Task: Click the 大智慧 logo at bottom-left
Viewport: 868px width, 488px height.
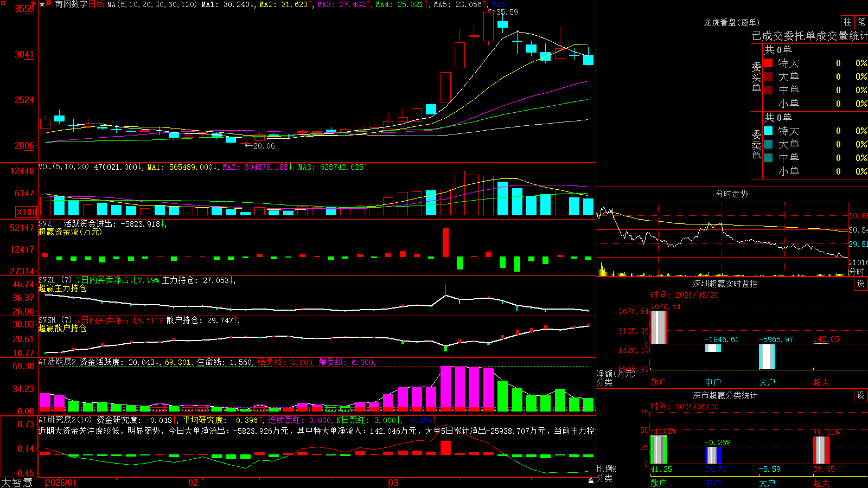Action: pyautogui.click(x=17, y=483)
